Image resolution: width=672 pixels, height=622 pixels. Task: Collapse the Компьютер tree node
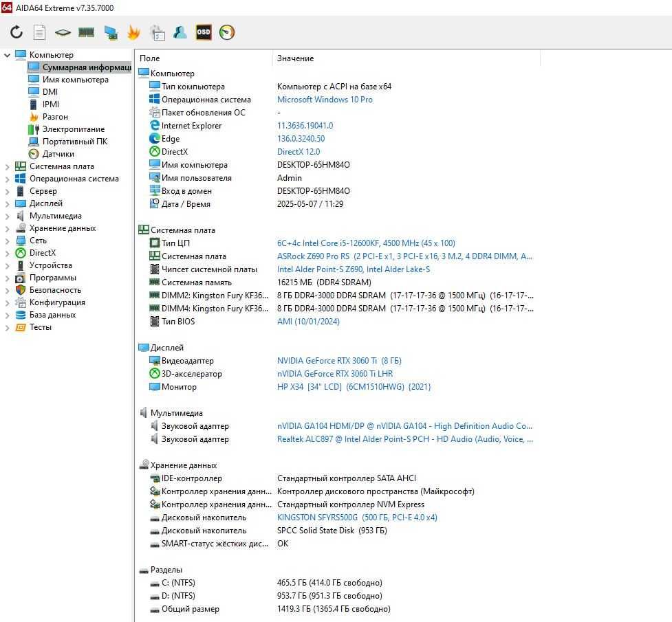pyautogui.click(x=7, y=55)
